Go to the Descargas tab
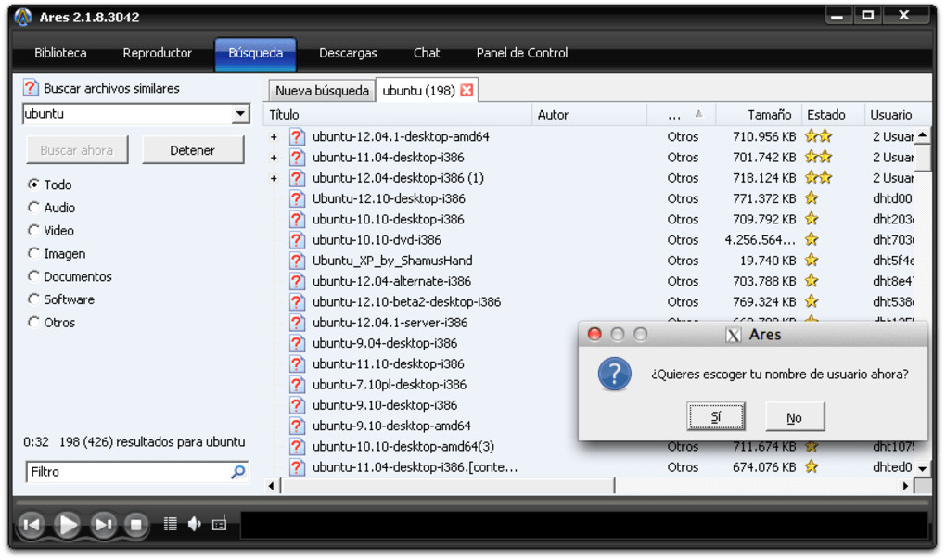Viewport: 946px width, 560px height. click(x=348, y=53)
